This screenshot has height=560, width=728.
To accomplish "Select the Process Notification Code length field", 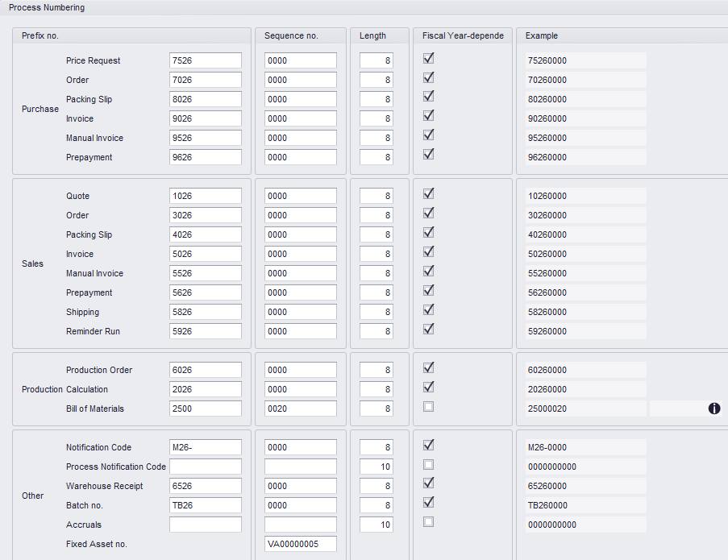I will (376, 467).
